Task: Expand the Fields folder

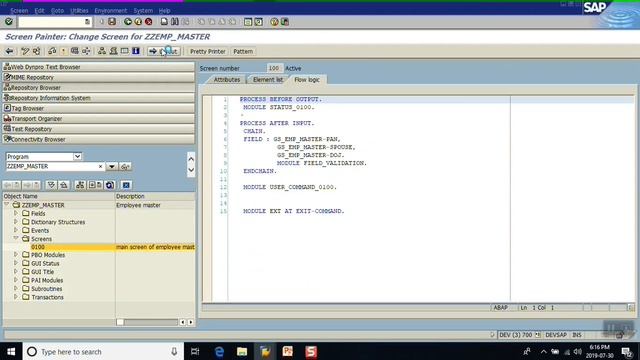Action: pyautogui.click(x=16, y=213)
